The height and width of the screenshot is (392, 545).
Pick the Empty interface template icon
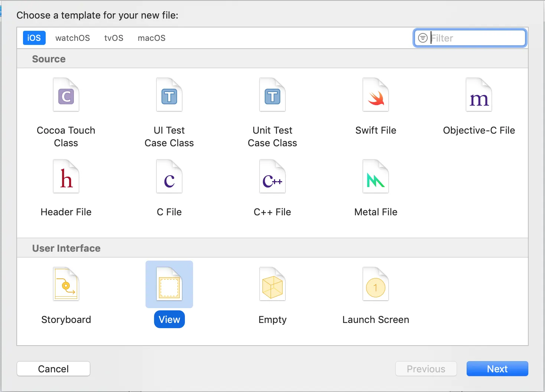click(272, 284)
